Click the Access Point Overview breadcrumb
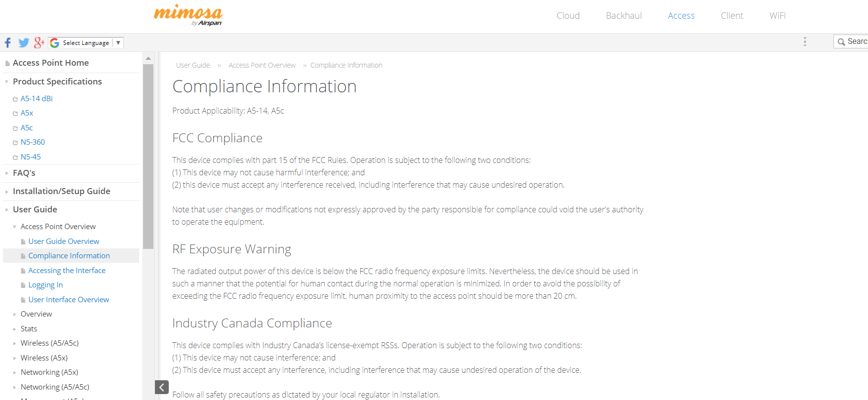 (x=262, y=65)
